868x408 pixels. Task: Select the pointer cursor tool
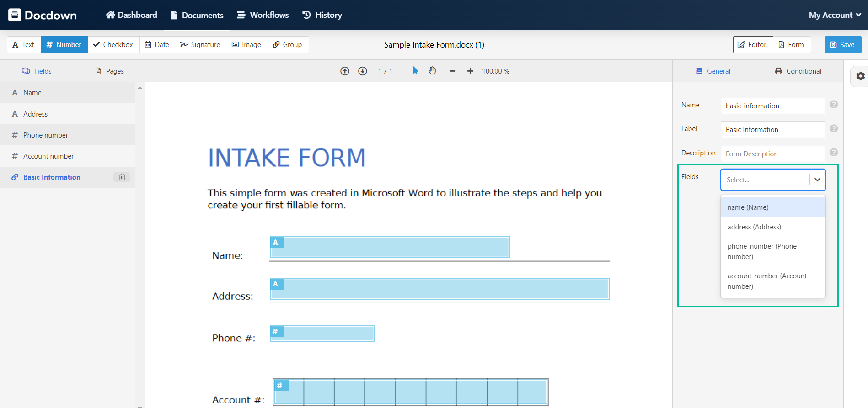pyautogui.click(x=415, y=71)
